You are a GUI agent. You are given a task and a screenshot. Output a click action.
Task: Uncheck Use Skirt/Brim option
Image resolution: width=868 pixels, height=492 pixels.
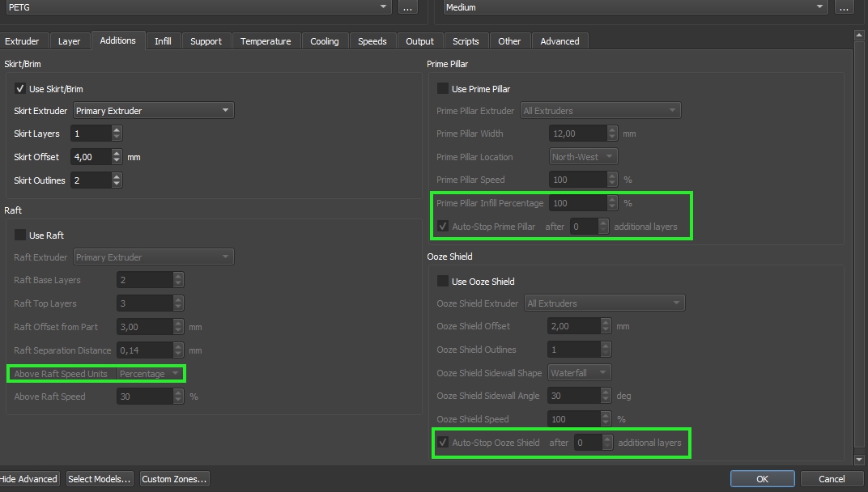(20, 89)
